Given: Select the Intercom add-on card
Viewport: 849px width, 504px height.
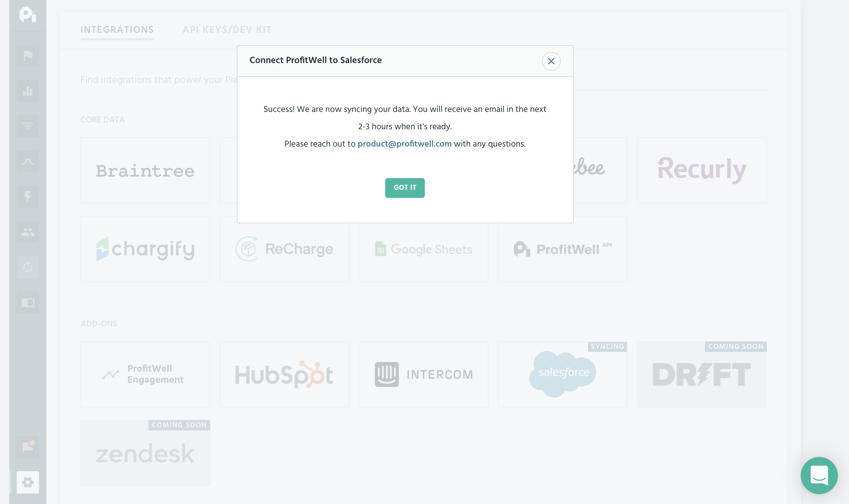Looking at the screenshot, I should pyautogui.click(x=424, y=374).
